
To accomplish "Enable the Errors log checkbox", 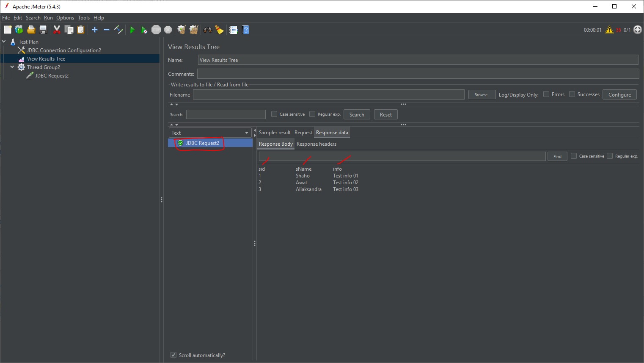I will tap(546, 94).
